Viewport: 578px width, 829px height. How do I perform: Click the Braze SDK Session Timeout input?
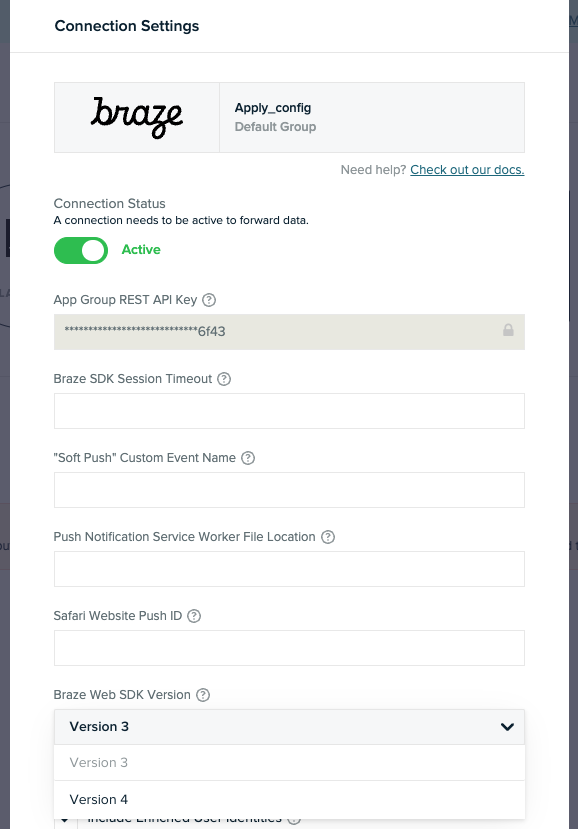coord(289,410)
